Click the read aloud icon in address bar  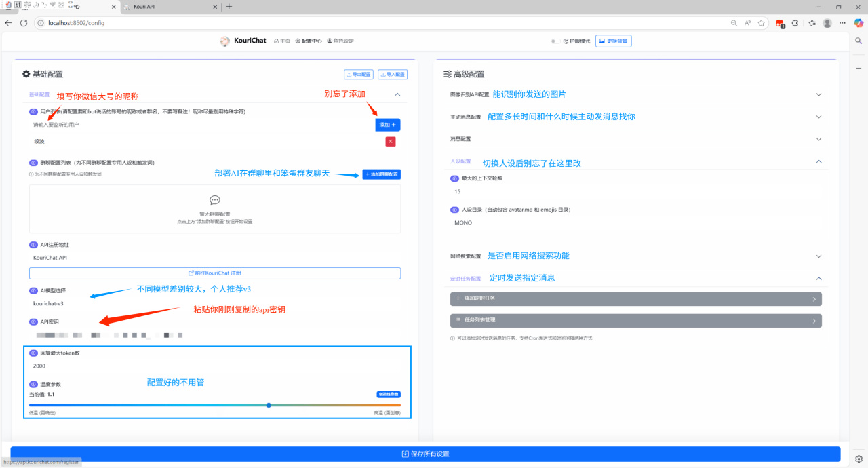(x=747, y=22)
